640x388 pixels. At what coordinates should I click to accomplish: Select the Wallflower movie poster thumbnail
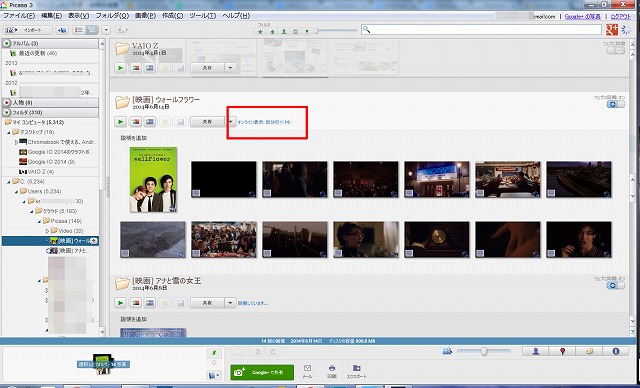point(153,180)
